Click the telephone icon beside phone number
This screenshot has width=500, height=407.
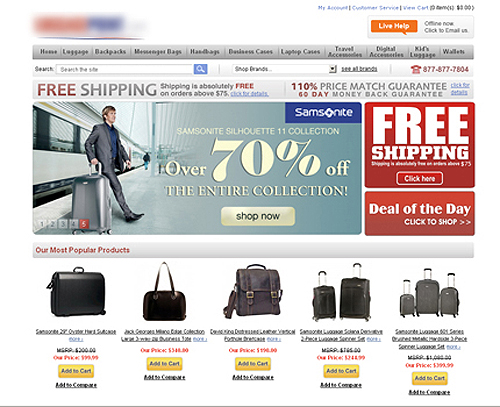(416, 69)
